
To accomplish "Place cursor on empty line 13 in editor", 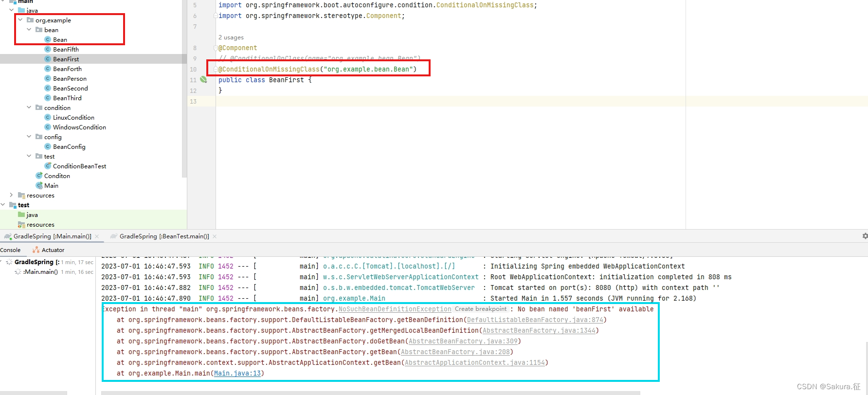I will 542,101.
